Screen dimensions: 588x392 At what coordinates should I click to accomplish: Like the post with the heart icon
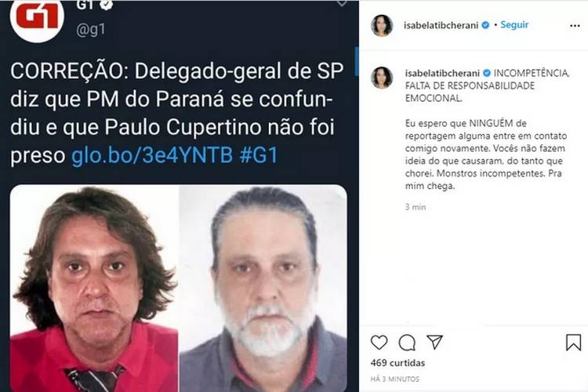pos(379,343)
